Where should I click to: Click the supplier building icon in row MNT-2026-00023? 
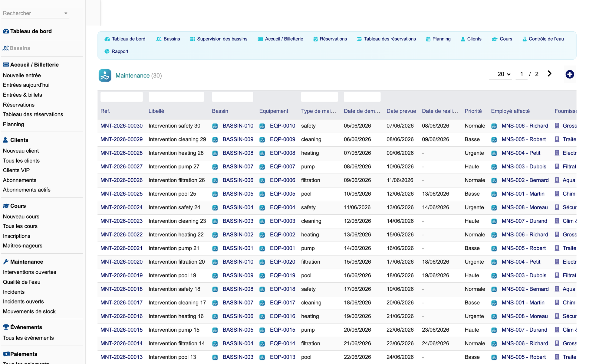(557, 221)
